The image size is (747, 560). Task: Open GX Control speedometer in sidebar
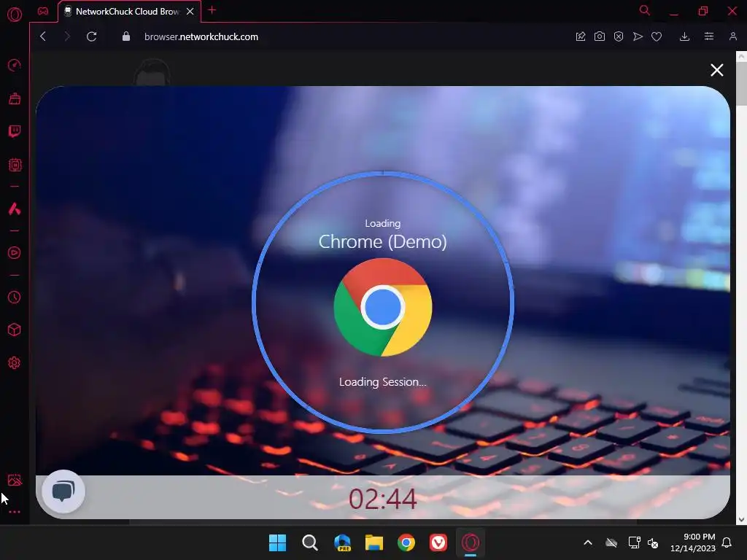15,65
